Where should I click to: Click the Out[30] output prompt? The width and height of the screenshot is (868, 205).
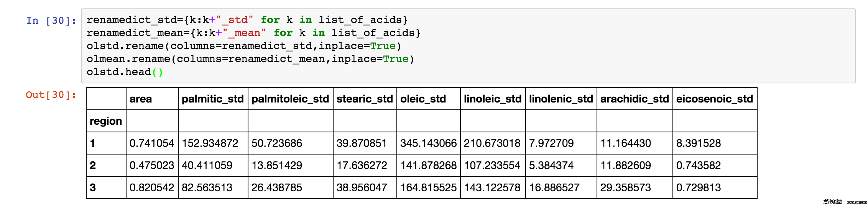tap(51, 94)
